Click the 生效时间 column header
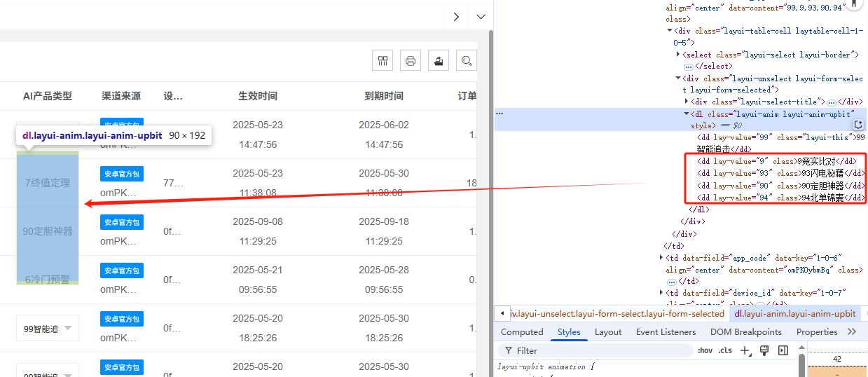The width and height of the screenshot is (868, 377). tap(258, 96)
